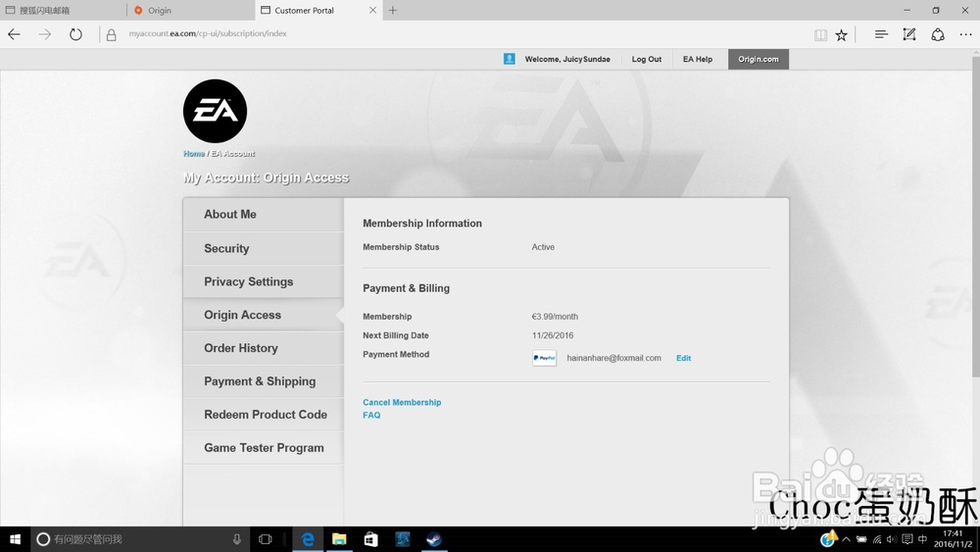Image resolution: width=980 pixels, height=552 pixels.
Task: Log Out of the EA account
Action: [646, 60]
